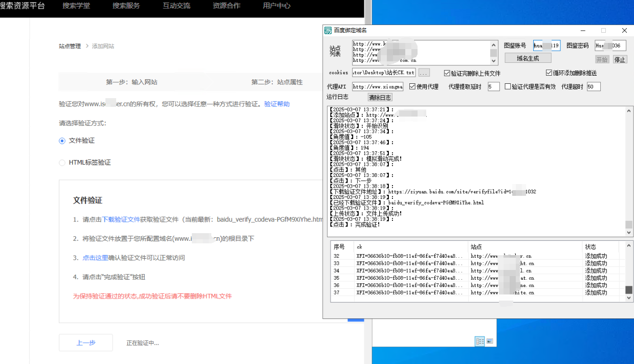The height and width of the screenshot is (364, 634).
Task: Click 站点列表 scrollbar down arrow
Action: pos(494,61)
